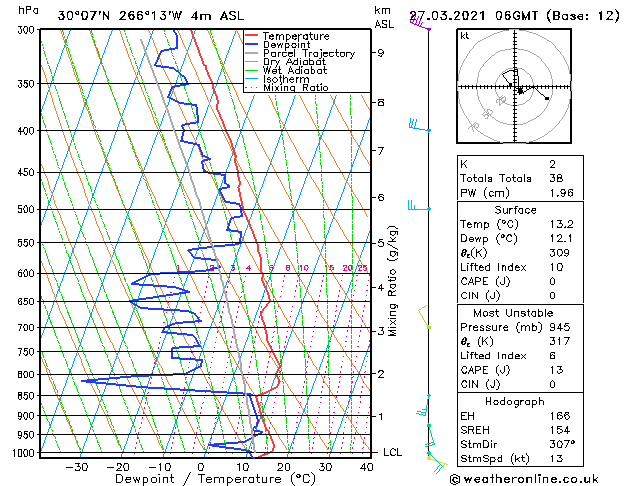Click the Surface theta-e value '309'
Image resolution: width=629 pixels, height=486 pixels.
559,253
